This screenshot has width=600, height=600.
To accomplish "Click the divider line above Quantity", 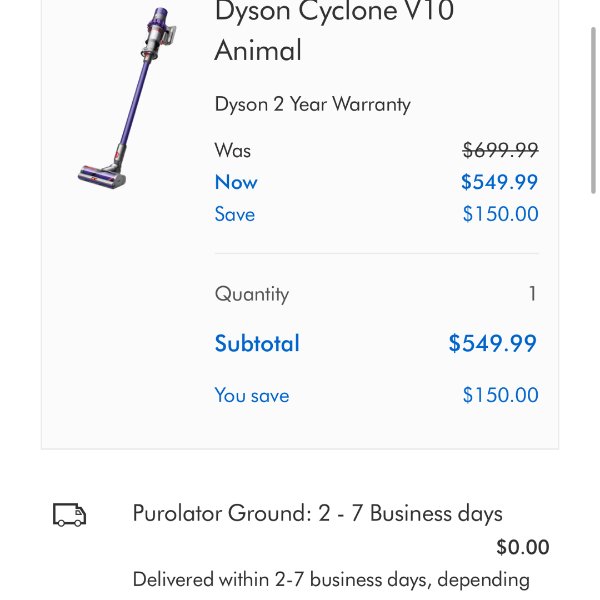I will pos(376,254).
